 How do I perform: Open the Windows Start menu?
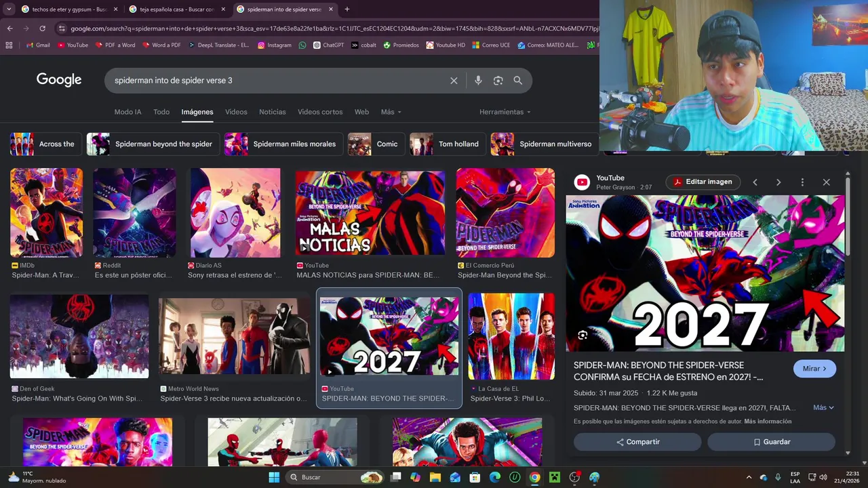(x=274, y=477)
